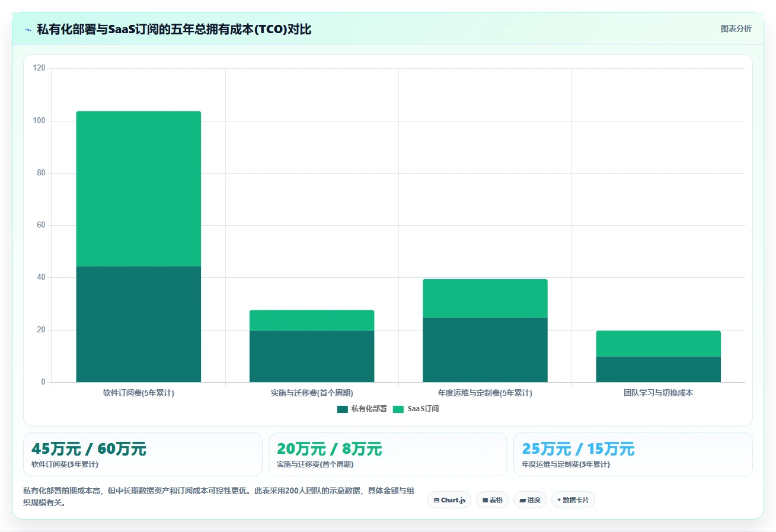Viewport: 776px width, 532px height.
Task: Click the y-axis value 100
Action: tap(39, 121)
